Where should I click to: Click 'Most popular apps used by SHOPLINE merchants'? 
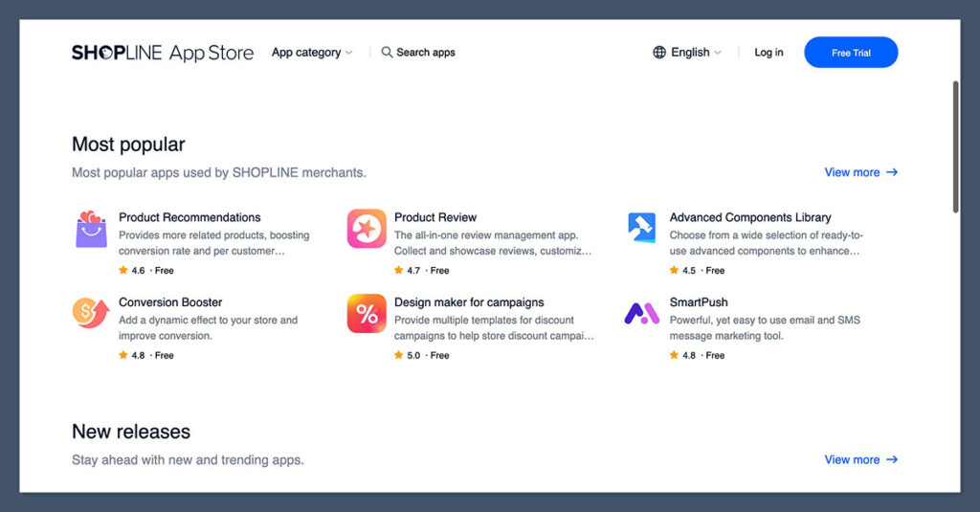[219, 172]
